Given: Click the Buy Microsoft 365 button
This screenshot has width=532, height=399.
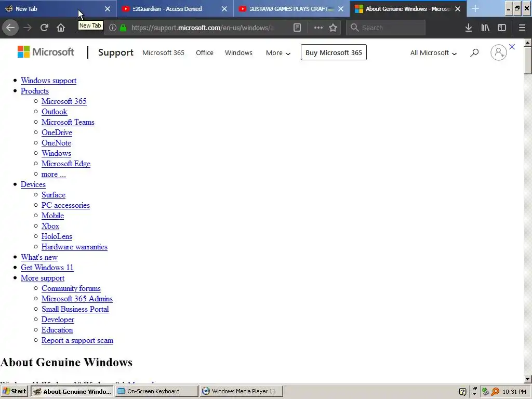Looking at the screenshot, I should pyautogui.click(x=334, y=52).
